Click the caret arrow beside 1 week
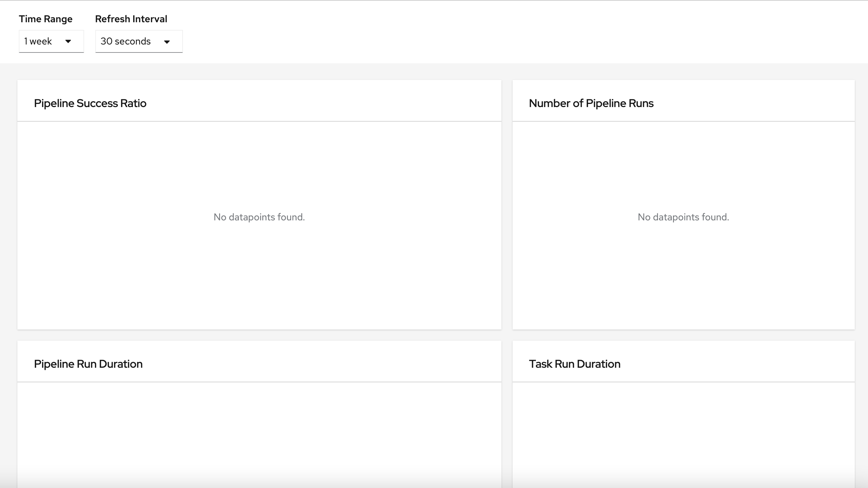The height and width of the screenshot is (488, 868). point(68,41)
